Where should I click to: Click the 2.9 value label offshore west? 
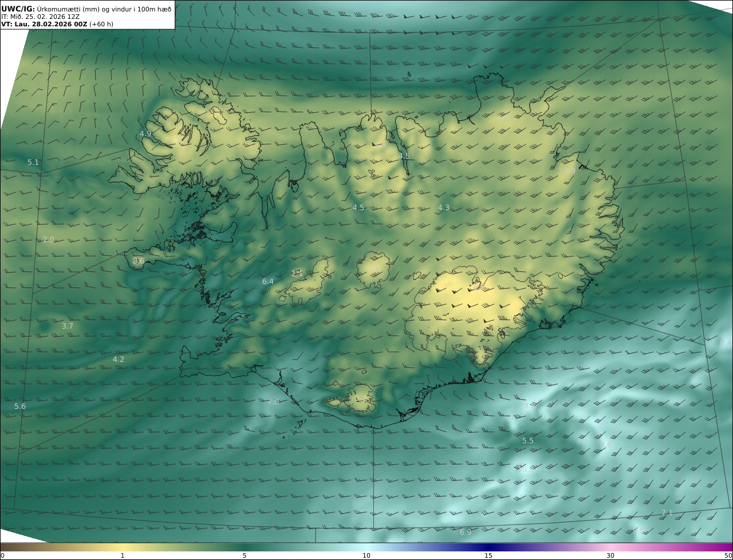pyautogui.click(x=49, y=239)
